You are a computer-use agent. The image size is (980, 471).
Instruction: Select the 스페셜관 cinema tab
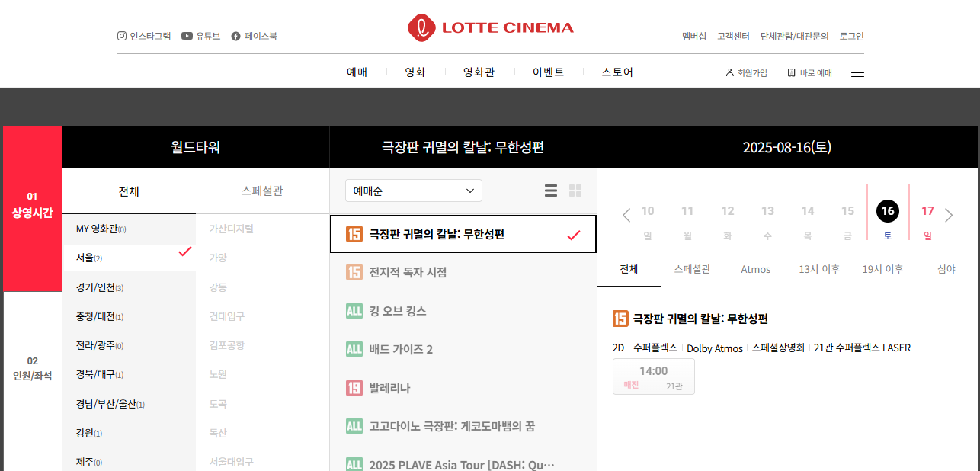point(262,191)
